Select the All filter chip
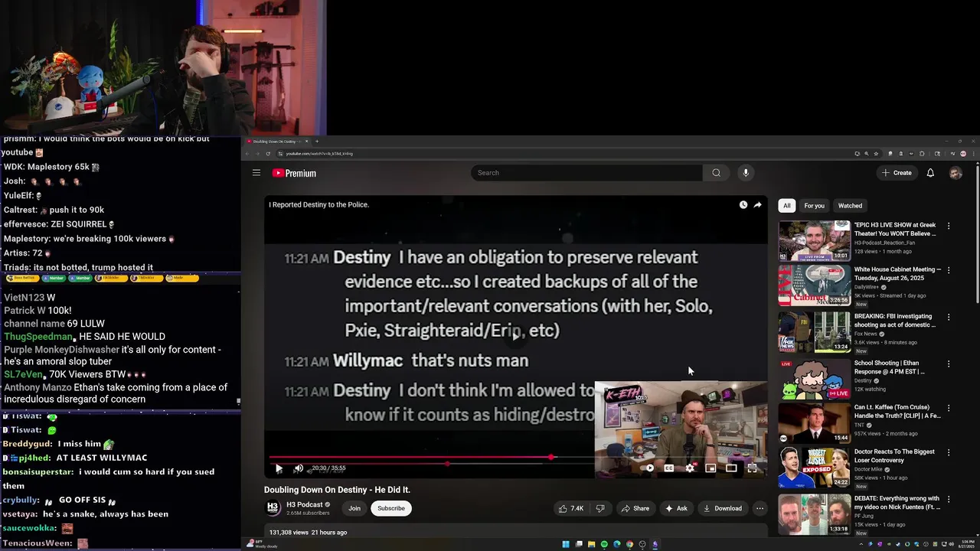980x551 pixels. pos(786,206)
